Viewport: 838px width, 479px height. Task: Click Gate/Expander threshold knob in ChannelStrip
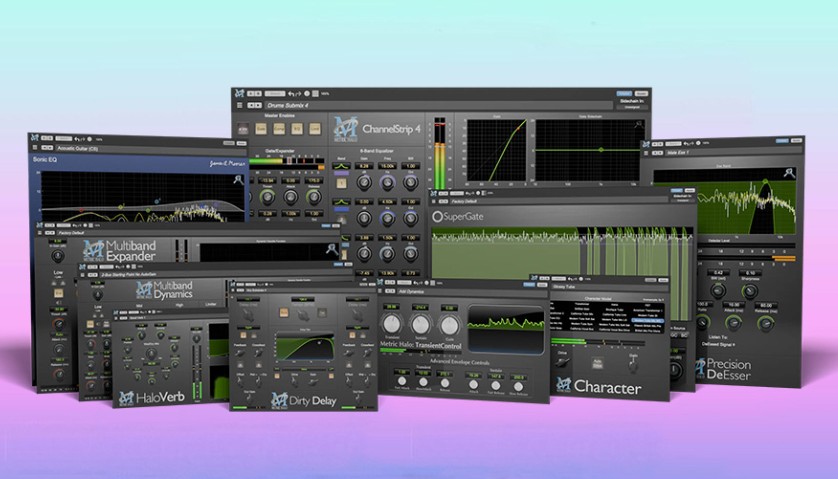267,197
